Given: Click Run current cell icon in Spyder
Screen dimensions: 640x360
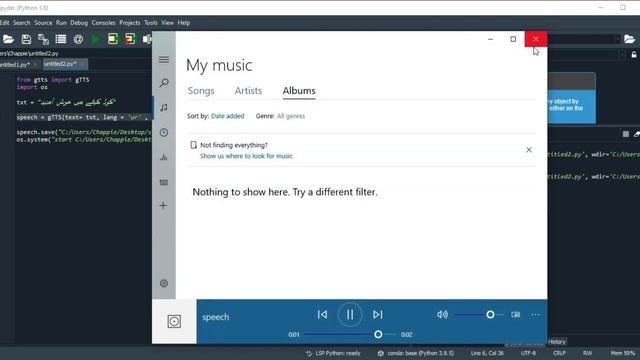Looking at the screenshot, I should 113,39.
